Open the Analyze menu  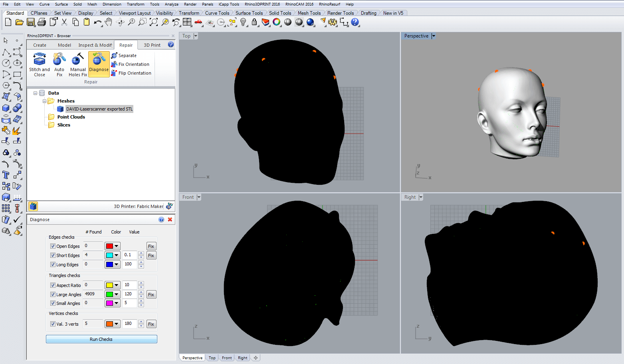click(171, 4)
